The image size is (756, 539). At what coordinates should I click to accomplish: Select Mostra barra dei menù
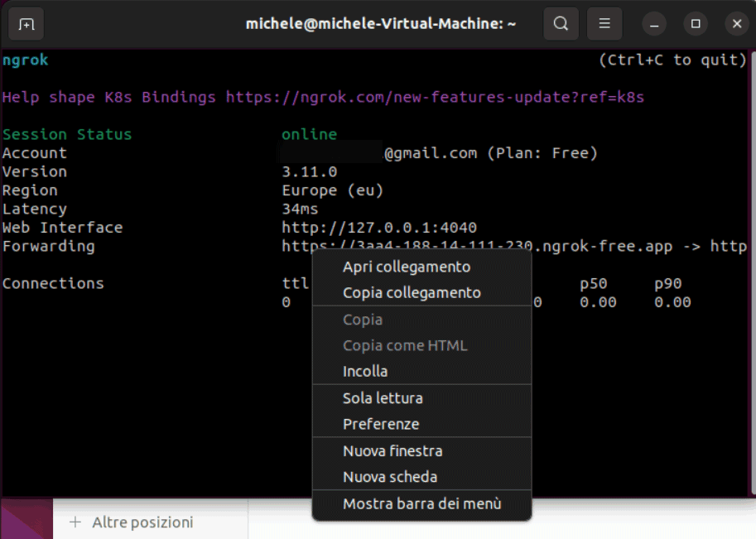pos(421,503)
